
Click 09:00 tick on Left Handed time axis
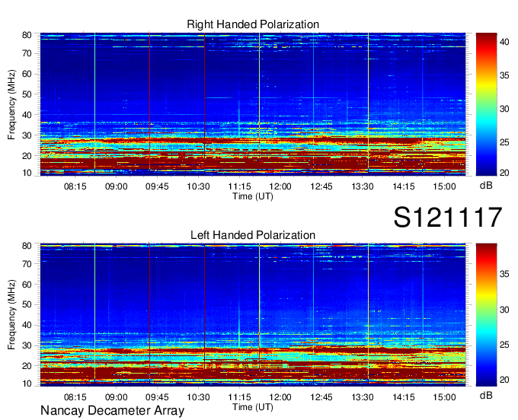[117, 397]
